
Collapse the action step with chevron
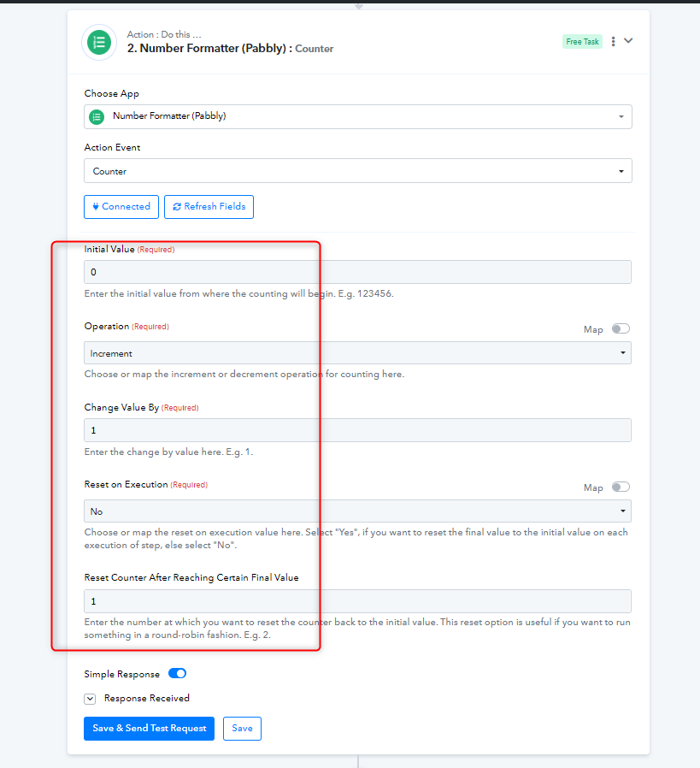(628, 41)
